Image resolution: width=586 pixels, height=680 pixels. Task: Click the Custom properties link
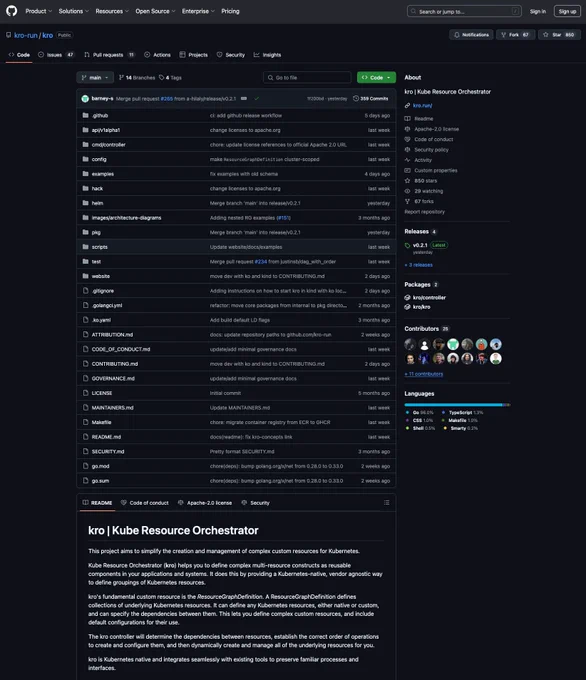click(435, 170)
